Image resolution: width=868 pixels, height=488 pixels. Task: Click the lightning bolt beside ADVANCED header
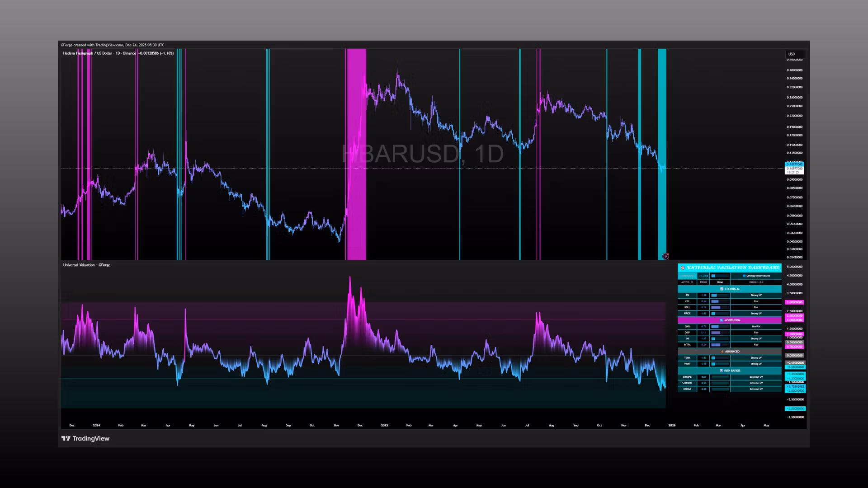722,351
